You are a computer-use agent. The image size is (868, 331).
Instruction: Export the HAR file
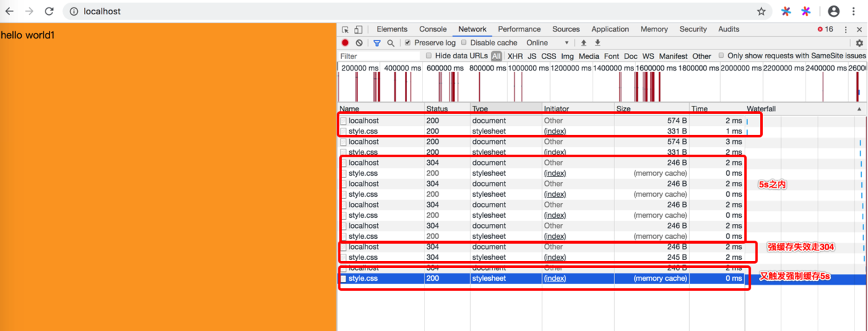pyautogui.click(x=597, y=43)
